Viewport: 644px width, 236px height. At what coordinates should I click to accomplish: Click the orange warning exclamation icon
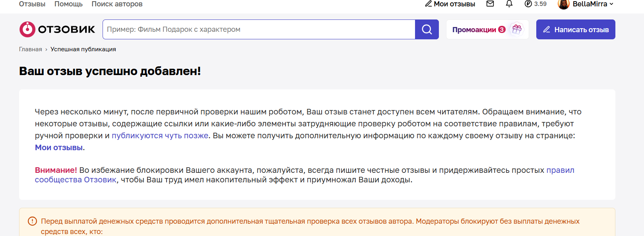(x=33, y=221)
